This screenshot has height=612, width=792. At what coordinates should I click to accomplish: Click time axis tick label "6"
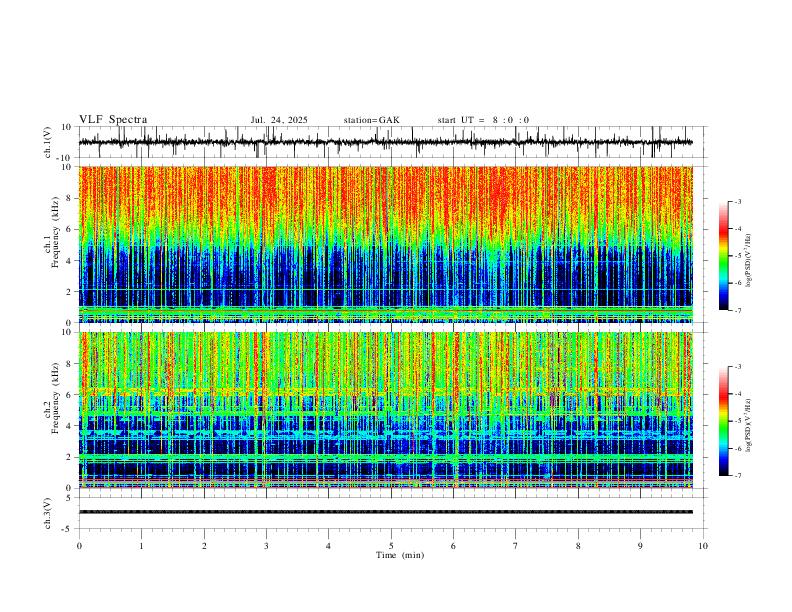[x=453, y=546]
